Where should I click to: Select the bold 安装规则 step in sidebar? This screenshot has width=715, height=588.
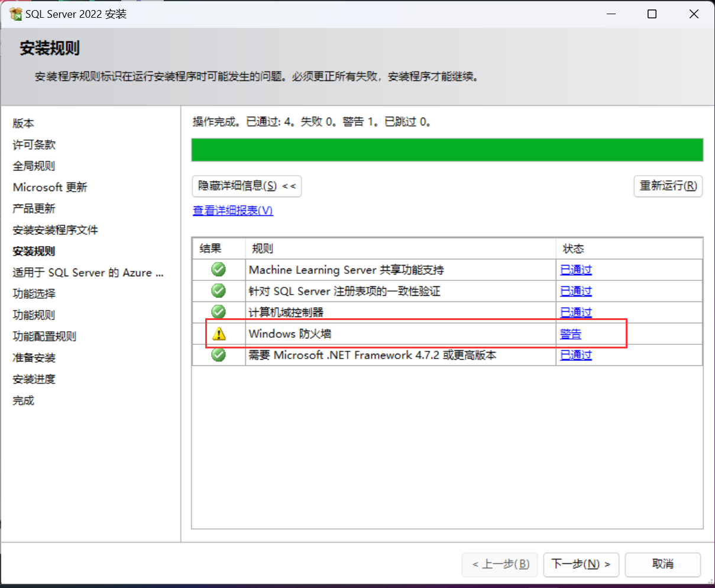34,251
